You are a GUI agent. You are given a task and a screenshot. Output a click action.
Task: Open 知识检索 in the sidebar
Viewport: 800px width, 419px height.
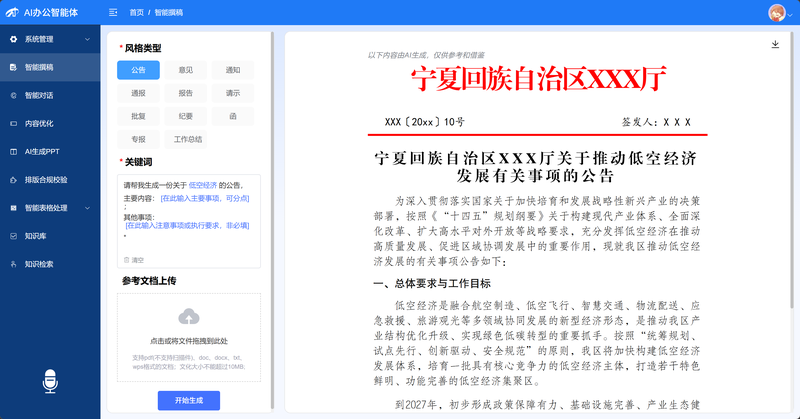50,264
